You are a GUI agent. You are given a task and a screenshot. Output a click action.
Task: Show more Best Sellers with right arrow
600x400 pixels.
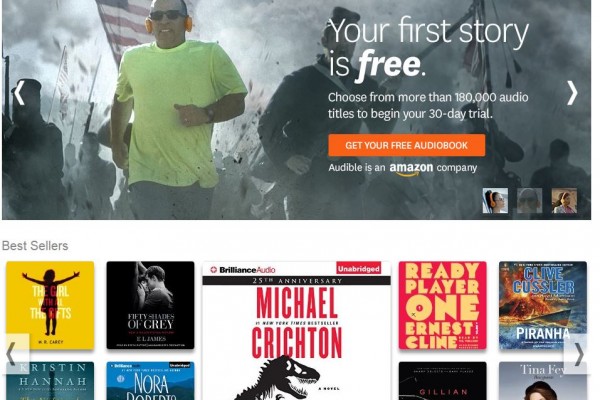tap(576, 353)
